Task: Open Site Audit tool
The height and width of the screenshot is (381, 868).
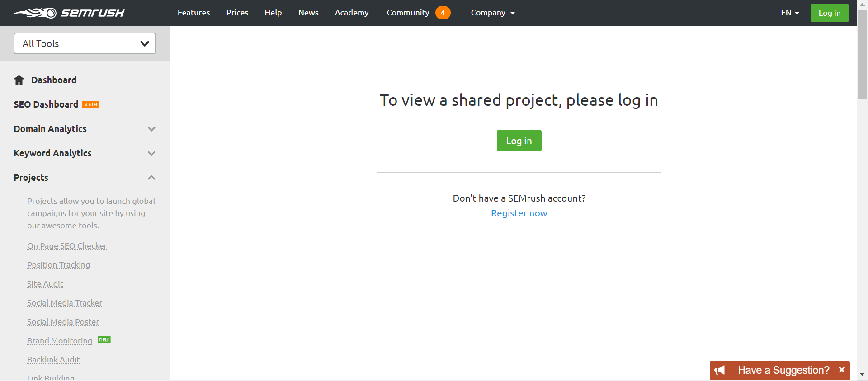Action: click(x=45, y=284)
